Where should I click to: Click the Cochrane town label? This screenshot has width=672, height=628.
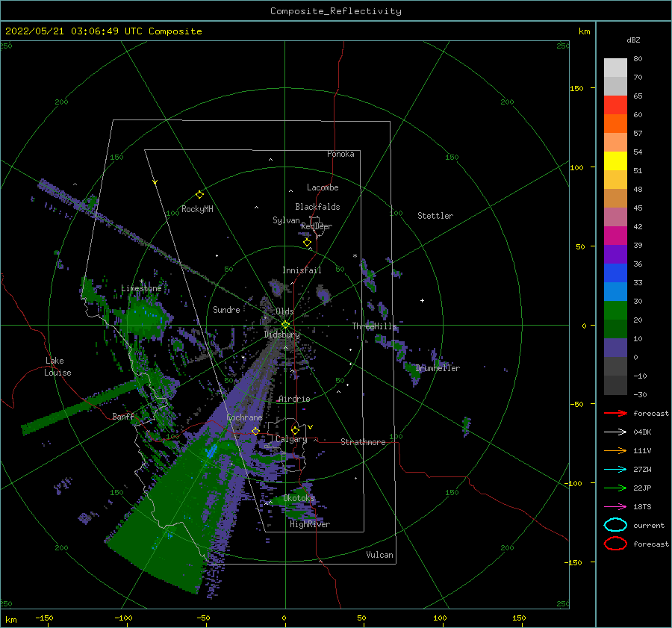[x=244, y=417]
